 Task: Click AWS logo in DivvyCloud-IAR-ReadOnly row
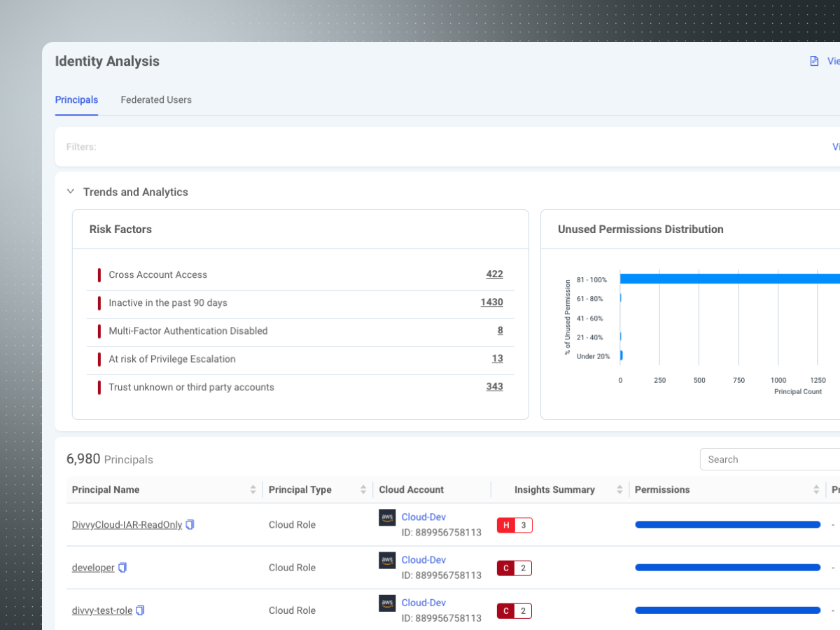387,517
